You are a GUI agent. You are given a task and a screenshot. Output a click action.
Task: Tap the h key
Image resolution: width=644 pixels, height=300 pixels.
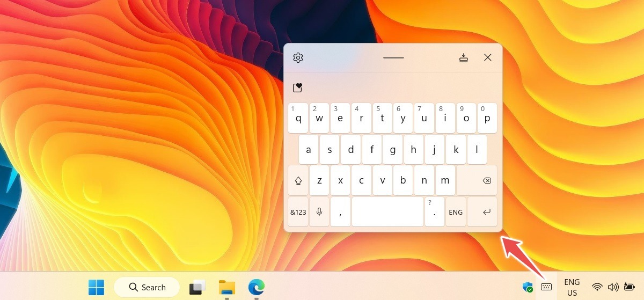click(414, 149)
